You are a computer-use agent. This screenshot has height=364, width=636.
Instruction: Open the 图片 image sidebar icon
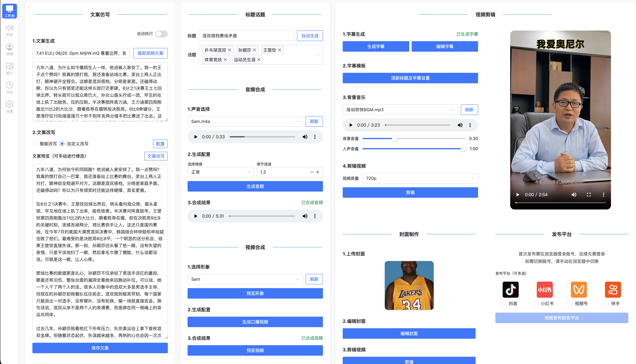(x=10, y=69)
